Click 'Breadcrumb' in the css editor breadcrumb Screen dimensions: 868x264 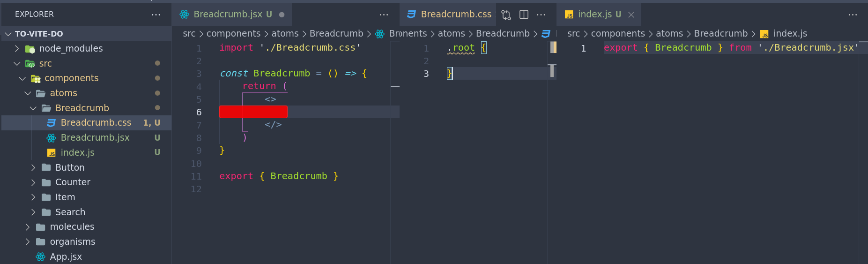[x=503, y=34]
